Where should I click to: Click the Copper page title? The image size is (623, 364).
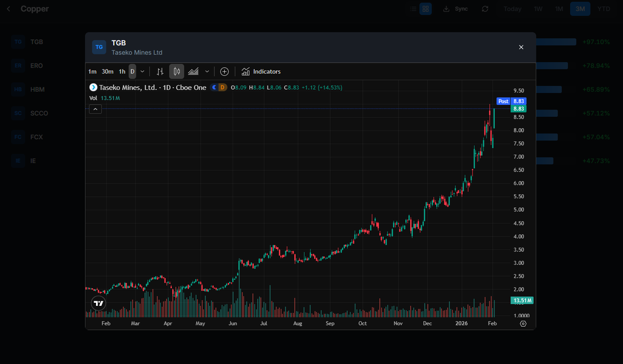click(34, 9)
